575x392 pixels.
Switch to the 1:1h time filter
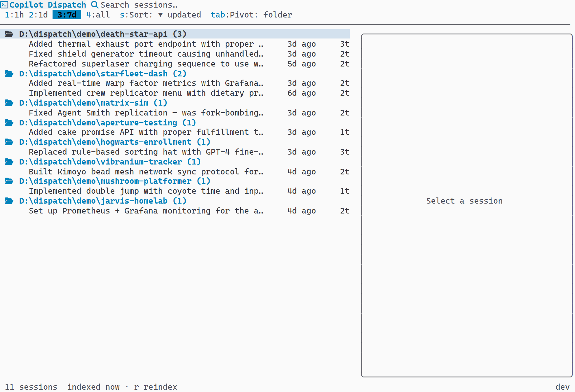(x=14, y=15)
